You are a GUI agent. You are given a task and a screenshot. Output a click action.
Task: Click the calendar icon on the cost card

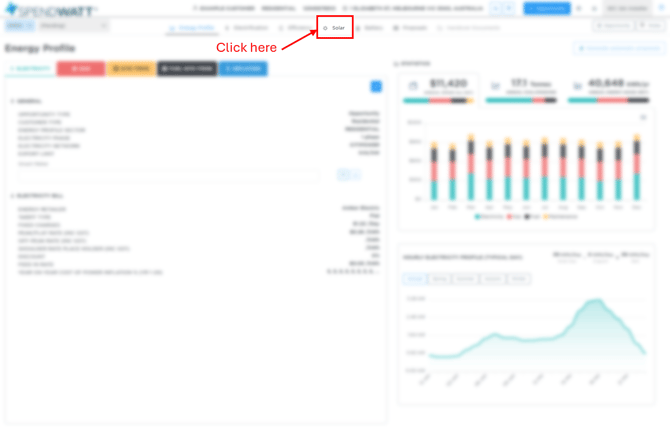[x=413, y=87]
